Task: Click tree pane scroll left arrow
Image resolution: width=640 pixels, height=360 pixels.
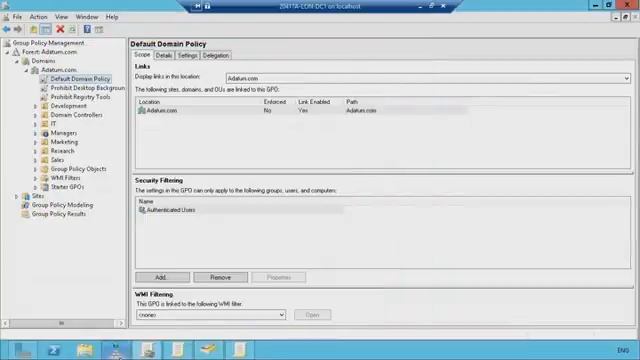Action: pyautogui.click(x=5, y=323)
